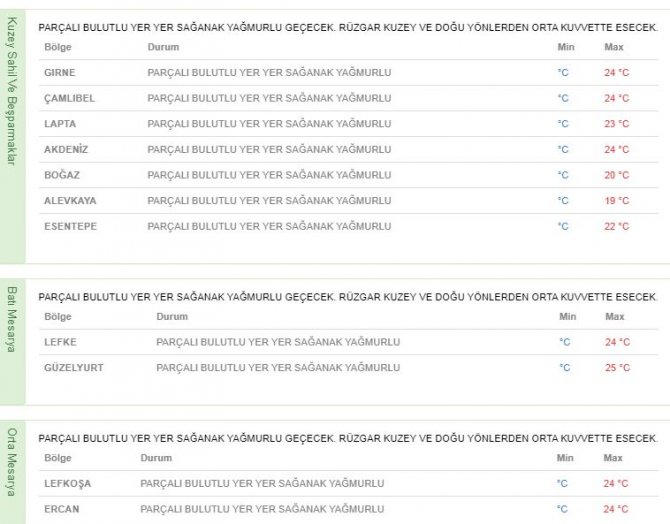Click the GIRNE region name
This screenshot has width=670, height=524.
[x=60, y=73]
